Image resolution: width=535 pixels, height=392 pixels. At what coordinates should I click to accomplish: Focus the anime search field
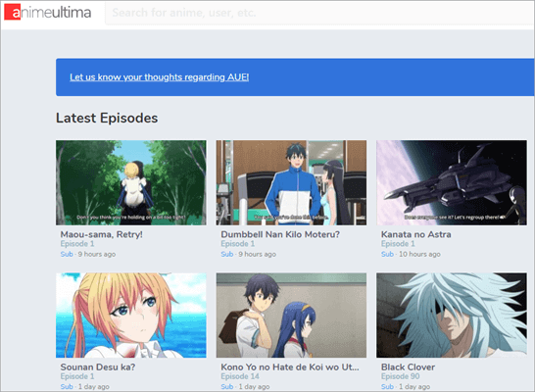(320, 13)
